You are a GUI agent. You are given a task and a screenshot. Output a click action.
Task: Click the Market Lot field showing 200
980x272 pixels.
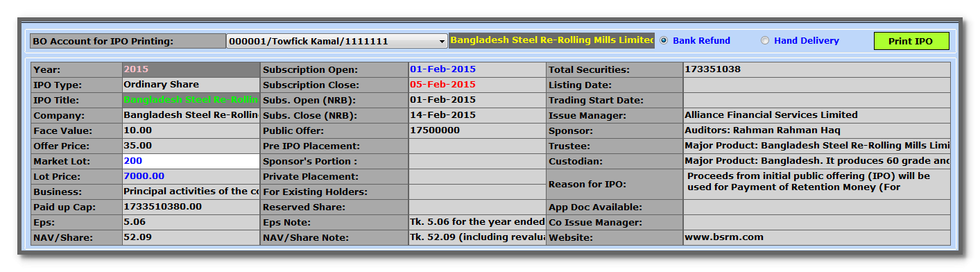191,161
